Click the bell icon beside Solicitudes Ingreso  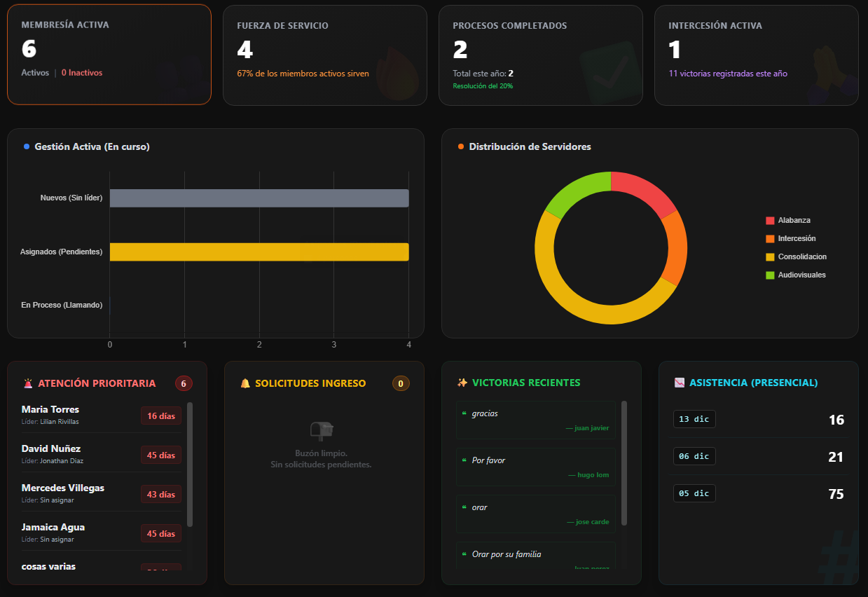[x=245, y=383]
